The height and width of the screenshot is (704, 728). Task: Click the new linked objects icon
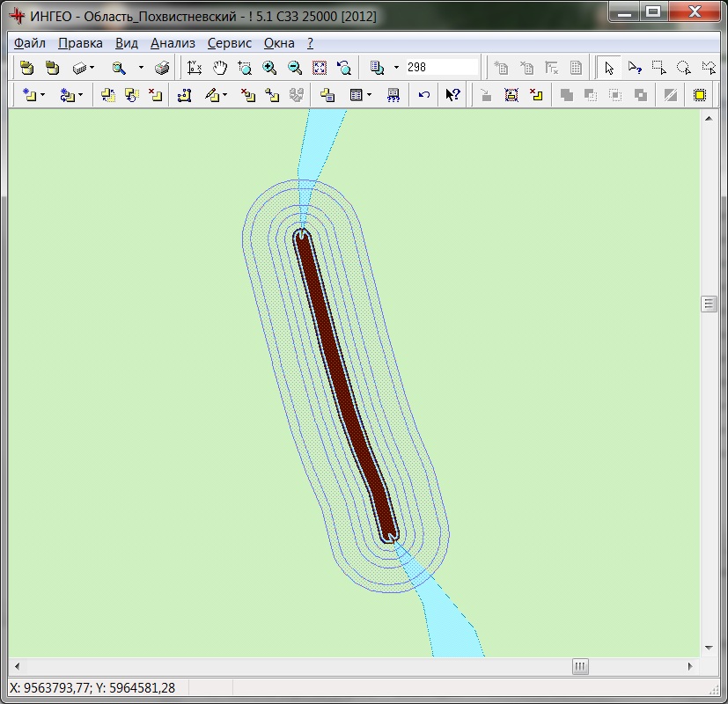[x=67, y=95]
